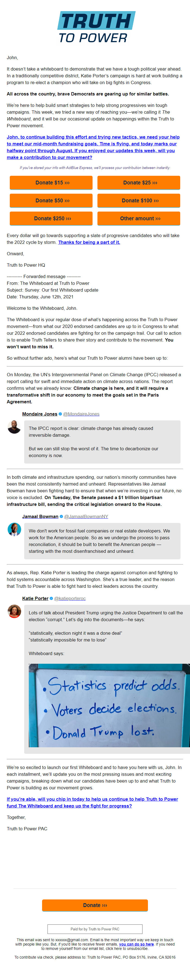Image resolution: width=190 pixels, height=980 pixels.
Task: Open the whiteboard photo in Katie Porter's tweet
Action: tap(109, 705)
